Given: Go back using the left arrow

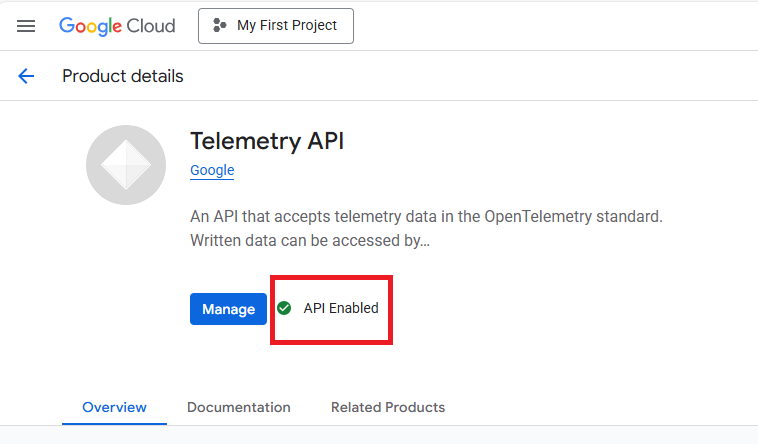Looking at the screenshot, I should 26,76.
